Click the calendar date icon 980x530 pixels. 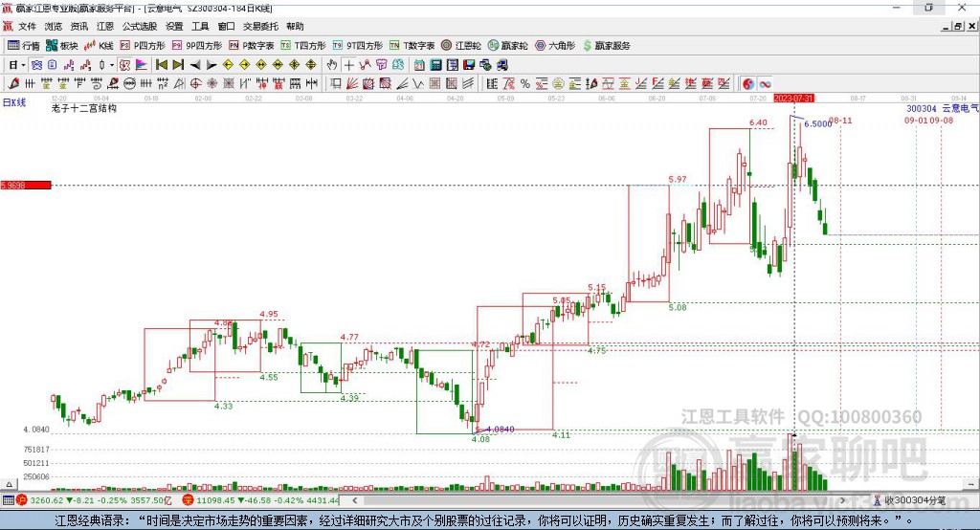[419, 65]
